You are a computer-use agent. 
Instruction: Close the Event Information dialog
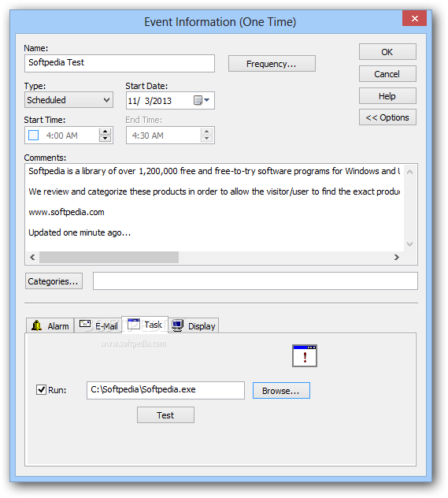414,18
